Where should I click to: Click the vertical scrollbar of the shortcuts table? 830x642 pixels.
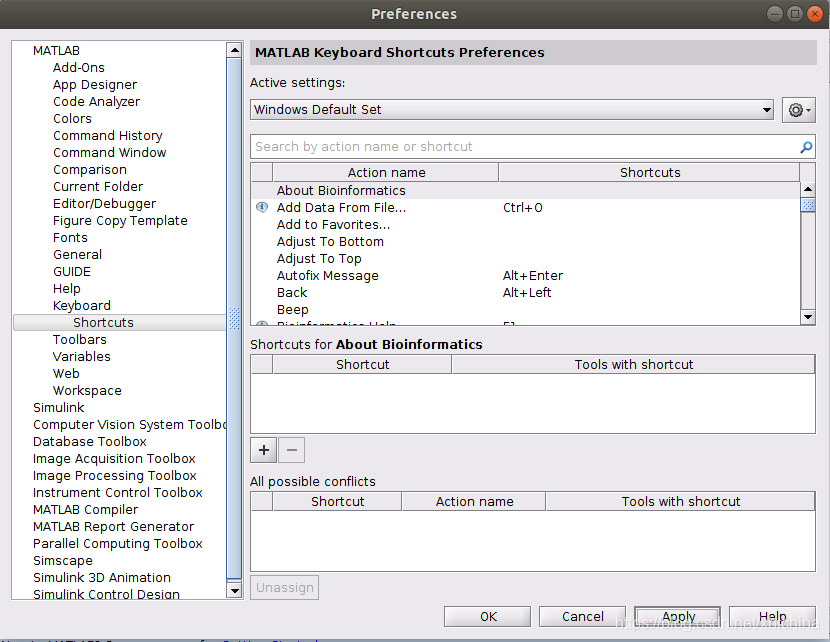coord(807,207)
